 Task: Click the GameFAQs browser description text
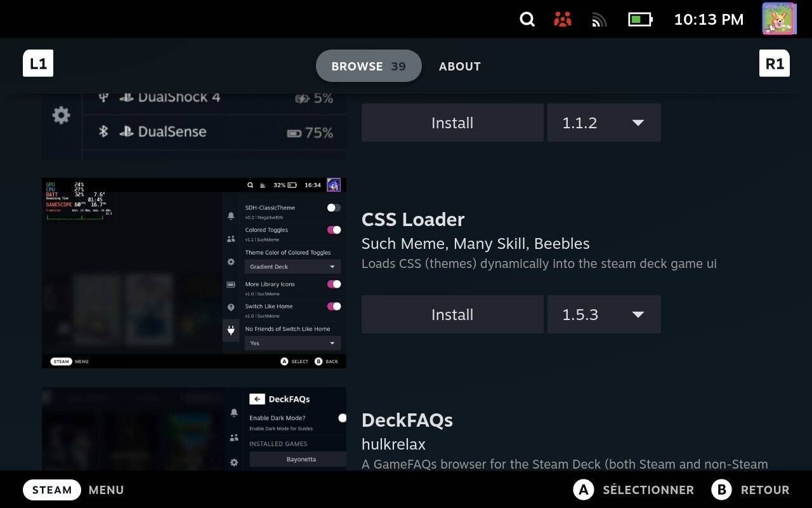click(565, 464)
